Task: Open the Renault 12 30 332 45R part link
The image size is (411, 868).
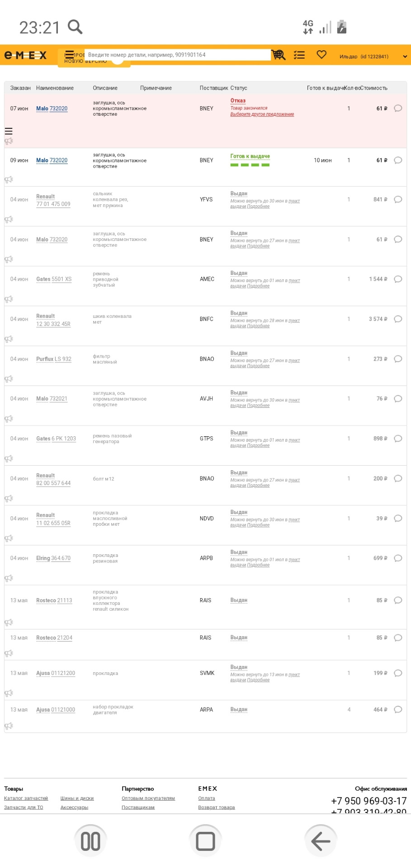Action: coord(53,324)
